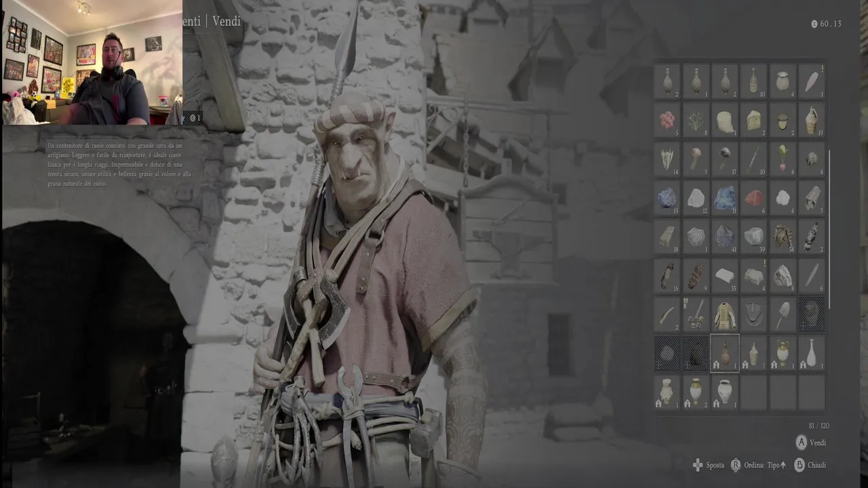This screenshot has width=868, height=488.
Task: Select the acorn item
Action: click(x=783, y=120)
